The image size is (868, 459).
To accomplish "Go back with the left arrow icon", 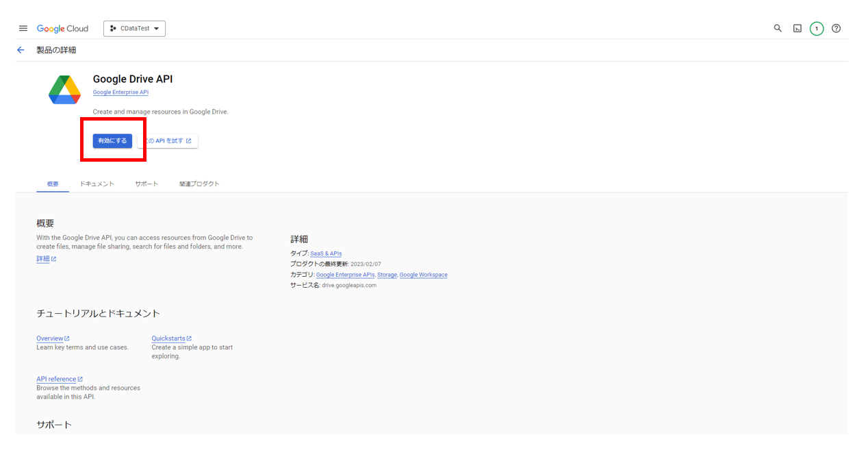I will [x=21, y=50].
